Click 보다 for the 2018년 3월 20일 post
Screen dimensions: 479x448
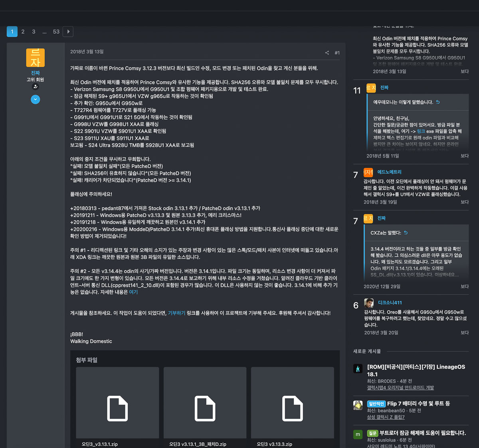click(465, 333)
